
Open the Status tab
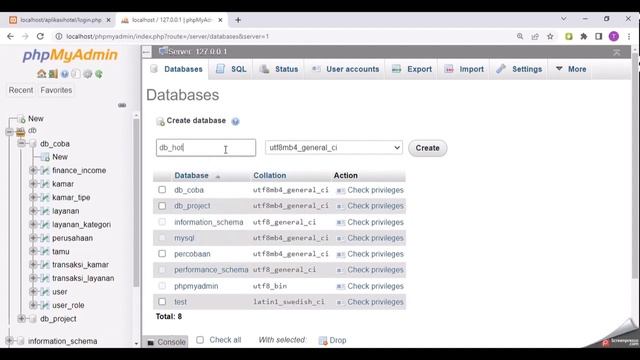(279, 69)
